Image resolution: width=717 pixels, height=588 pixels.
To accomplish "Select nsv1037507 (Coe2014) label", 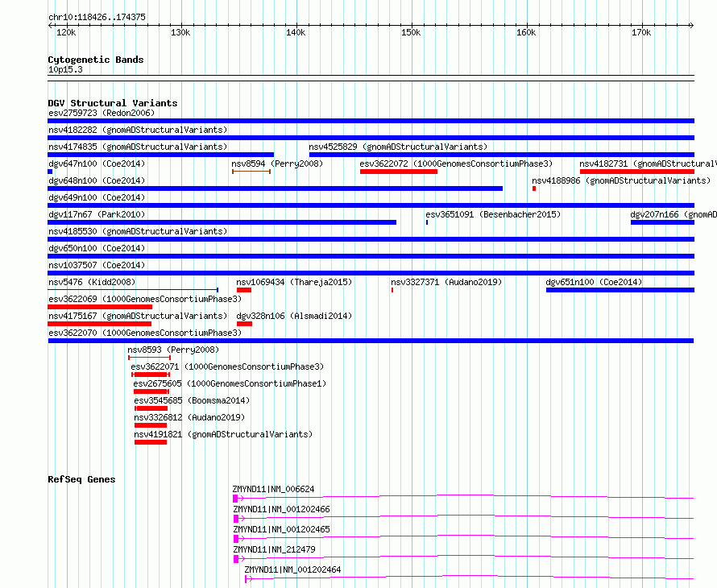I will click(97, 265).
